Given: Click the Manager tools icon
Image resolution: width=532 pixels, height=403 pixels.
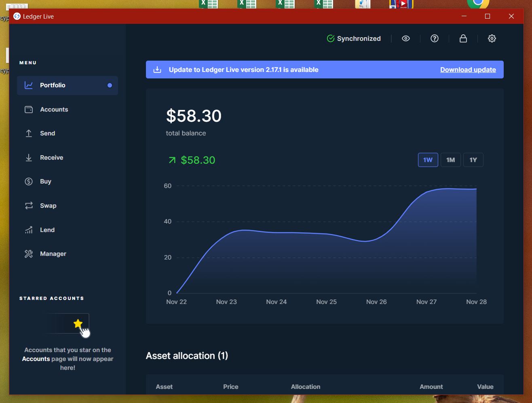Looking at the screenshot, I should point(29,254).
